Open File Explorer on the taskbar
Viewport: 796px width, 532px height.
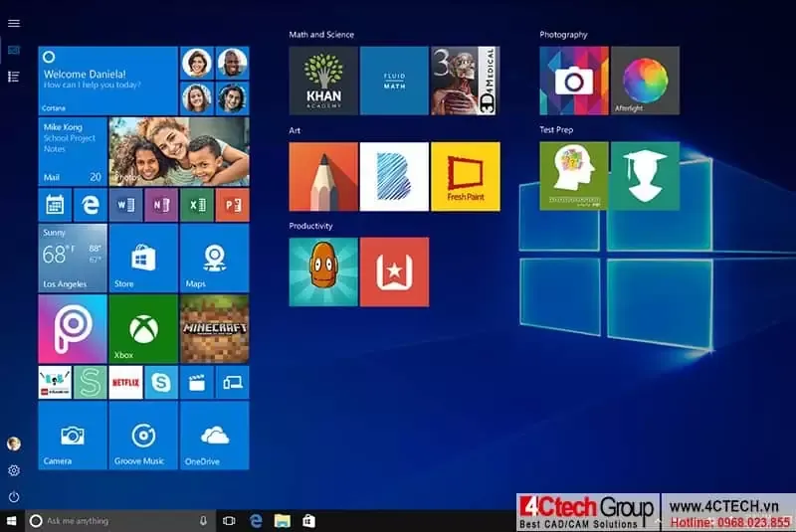283,521
